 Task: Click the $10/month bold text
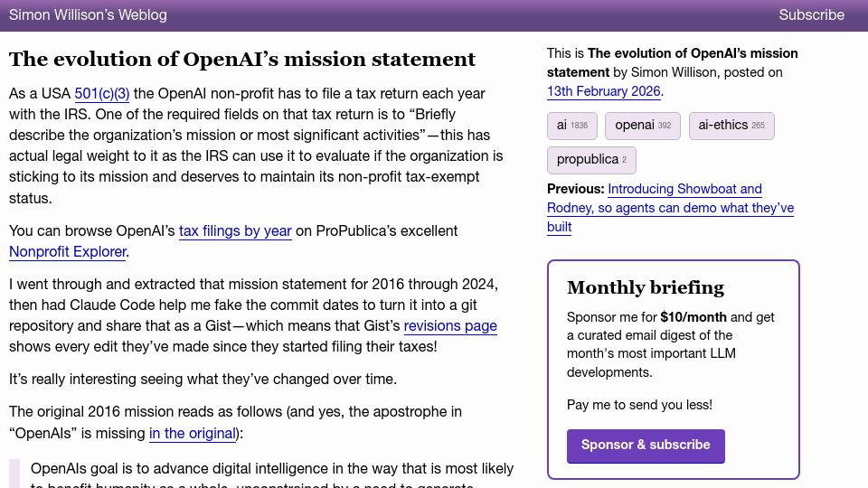coord(693,317)
